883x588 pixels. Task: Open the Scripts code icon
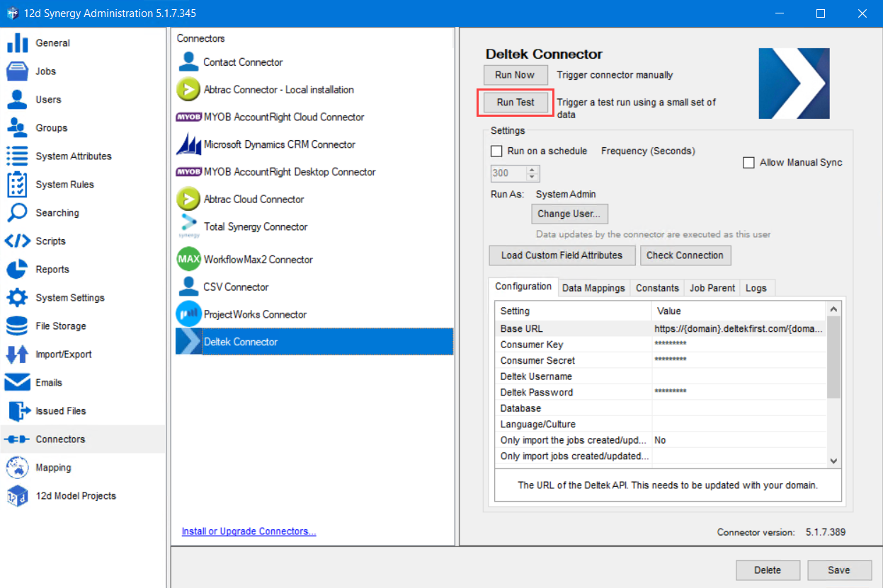tap(17, 241)
